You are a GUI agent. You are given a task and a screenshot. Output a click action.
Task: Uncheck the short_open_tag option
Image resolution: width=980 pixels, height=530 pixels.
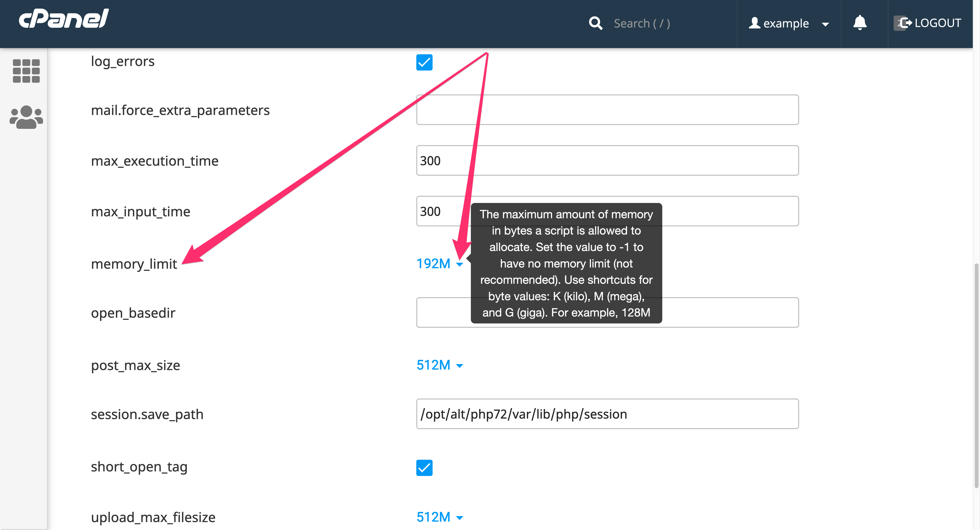424,468
